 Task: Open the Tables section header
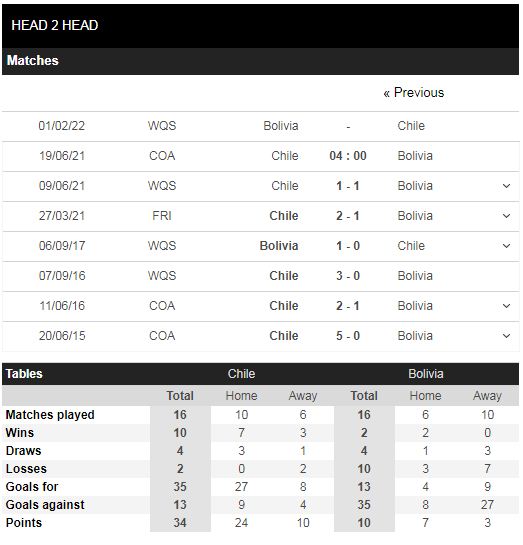coord(24,374)
